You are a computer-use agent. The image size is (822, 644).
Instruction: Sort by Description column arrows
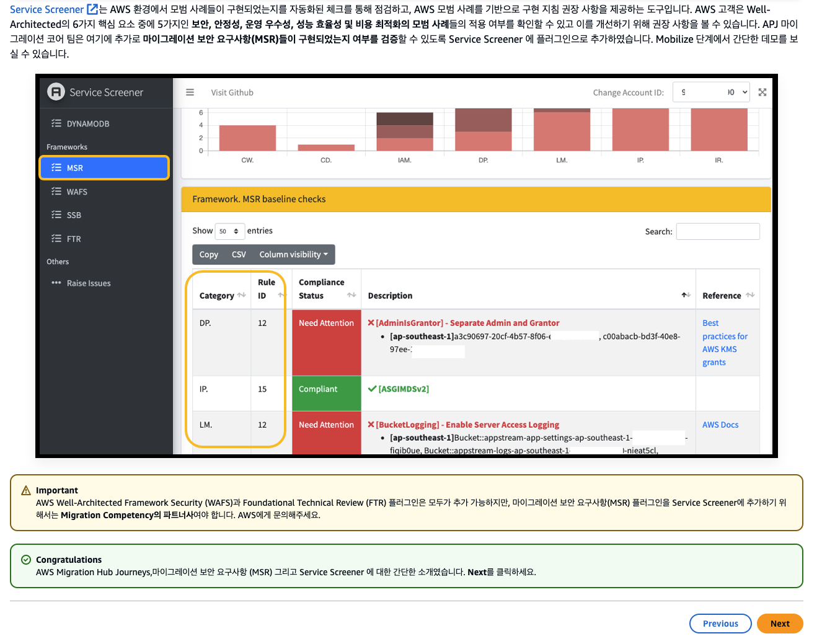click(686, 295)
